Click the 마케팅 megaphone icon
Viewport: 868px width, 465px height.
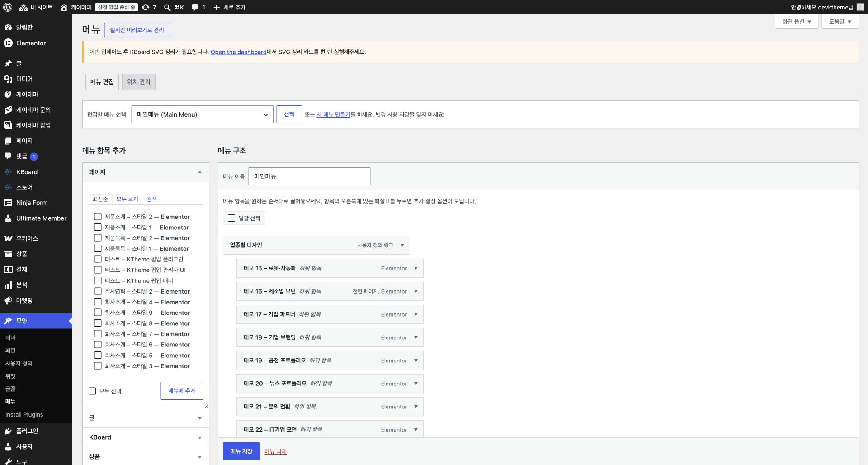point(8,300)
